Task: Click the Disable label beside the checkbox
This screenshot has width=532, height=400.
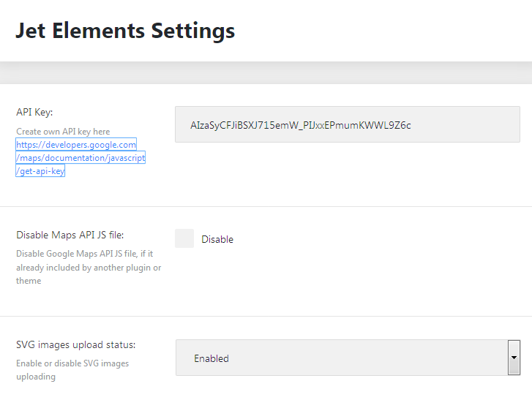Action: [x=217, y=239]
